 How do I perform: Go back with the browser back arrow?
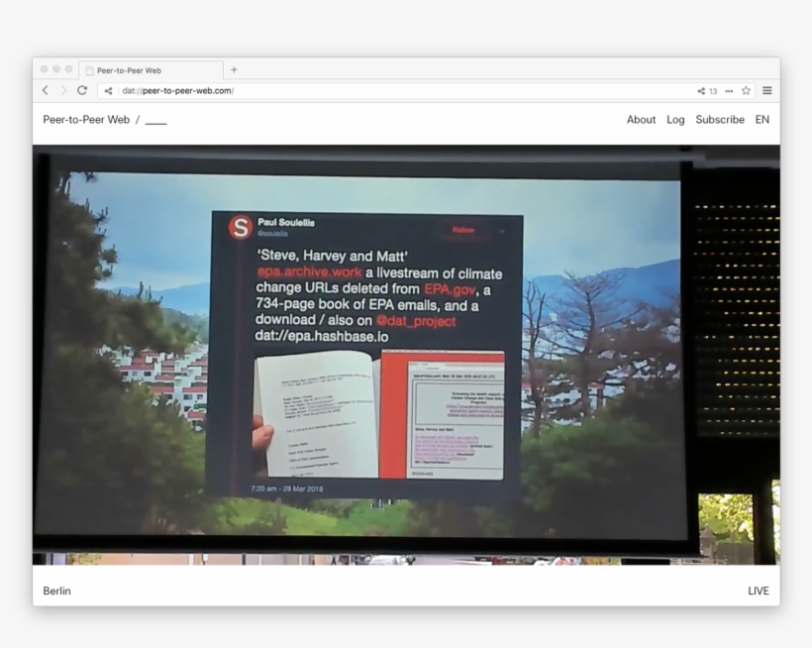pyautogui.click(x=46, y=90)
